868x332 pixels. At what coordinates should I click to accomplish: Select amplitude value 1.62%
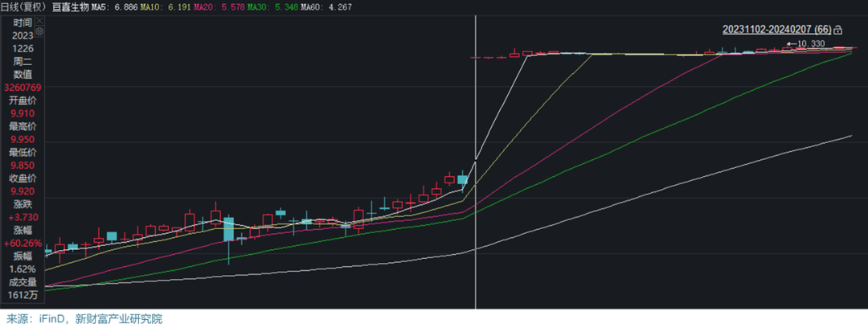point(23,269)
